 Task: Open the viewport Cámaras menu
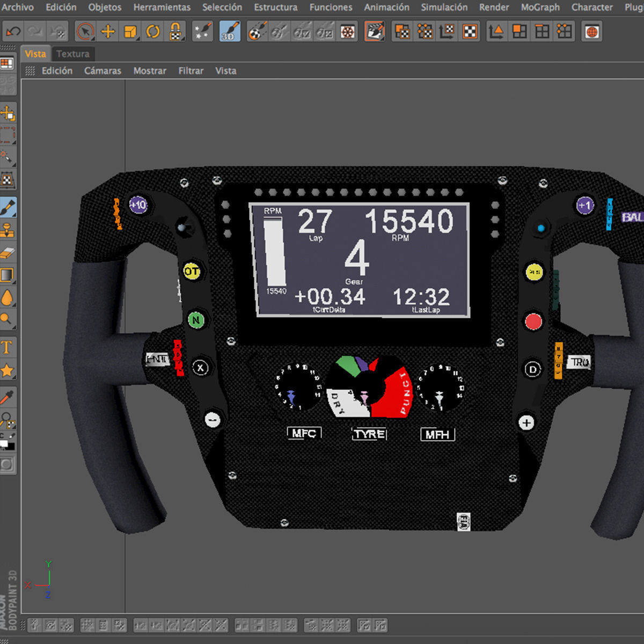103,70
